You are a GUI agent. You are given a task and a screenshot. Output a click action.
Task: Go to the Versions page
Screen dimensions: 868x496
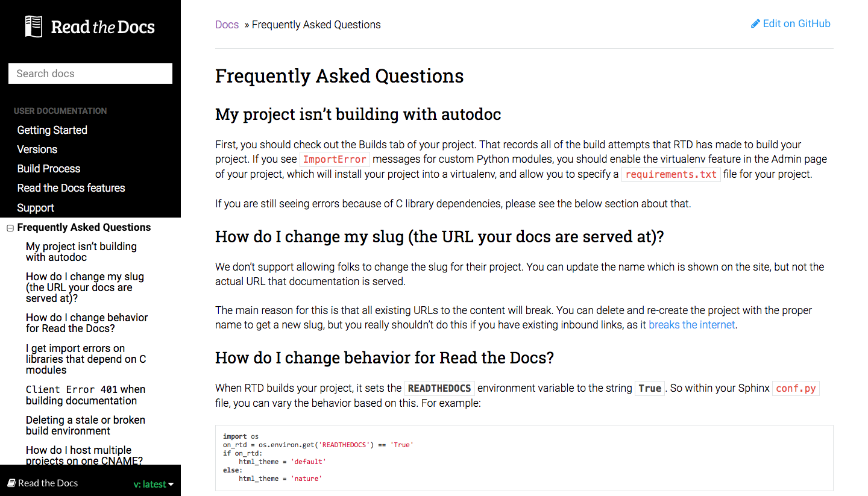37,149
